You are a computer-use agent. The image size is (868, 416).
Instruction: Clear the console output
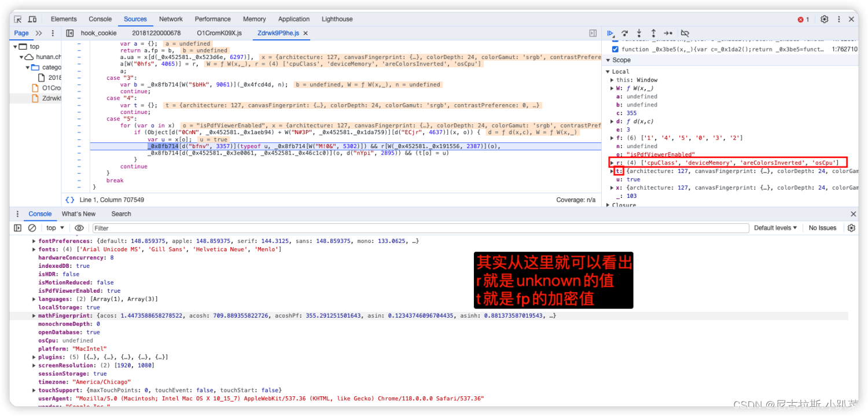(31, 227)
